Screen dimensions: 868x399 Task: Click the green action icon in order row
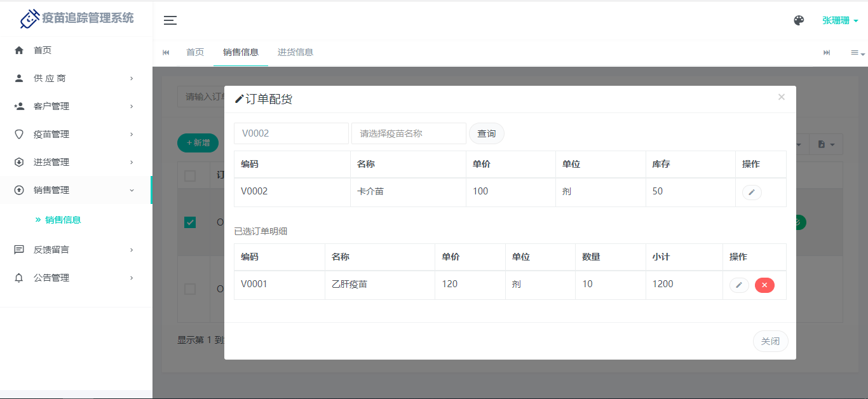click(799, 222)
